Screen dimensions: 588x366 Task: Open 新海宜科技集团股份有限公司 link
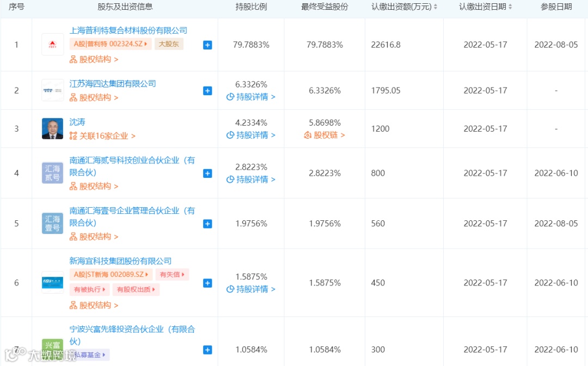click(x=120, y=260)
